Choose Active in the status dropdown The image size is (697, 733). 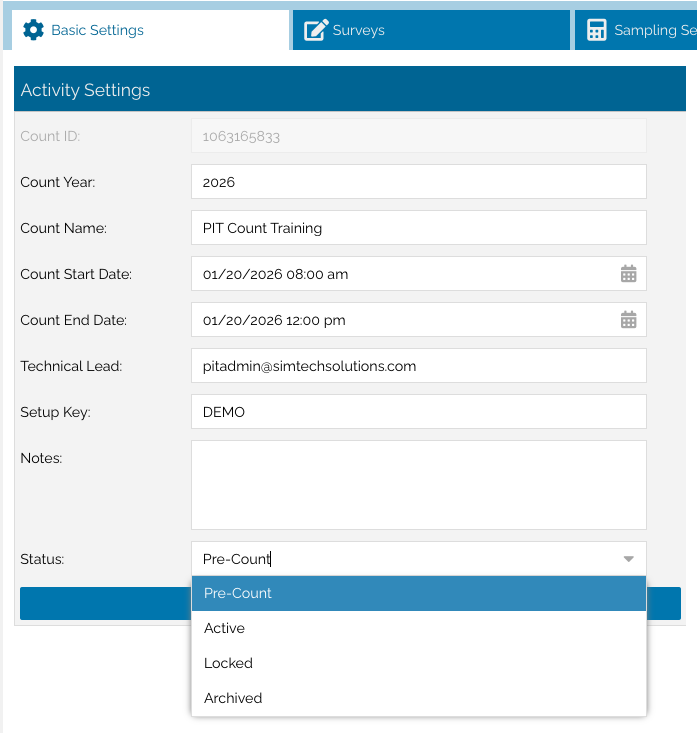point(419,628)
